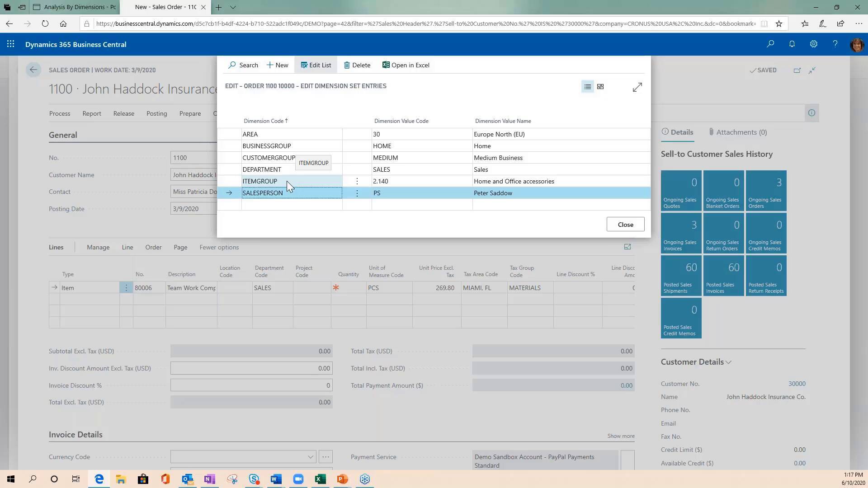Add a new dimension entry with New
The image size is (868, 488).
277,65
